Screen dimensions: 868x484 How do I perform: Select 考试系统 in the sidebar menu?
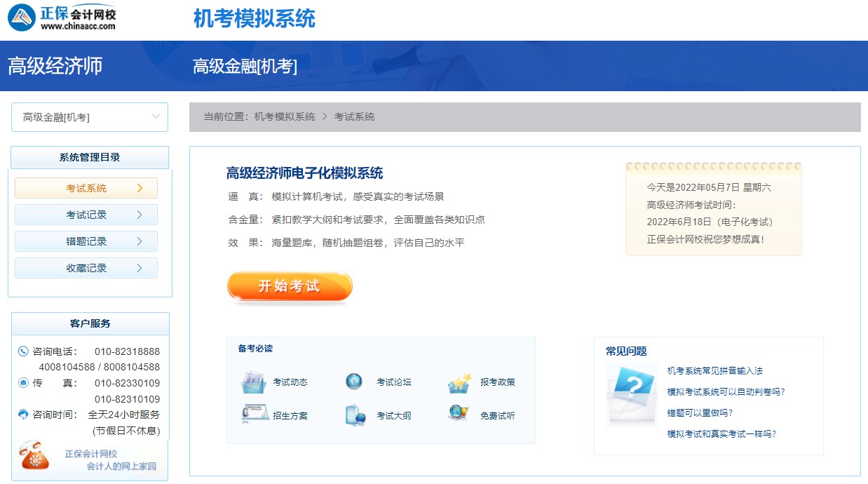click(x=86, y=188)
